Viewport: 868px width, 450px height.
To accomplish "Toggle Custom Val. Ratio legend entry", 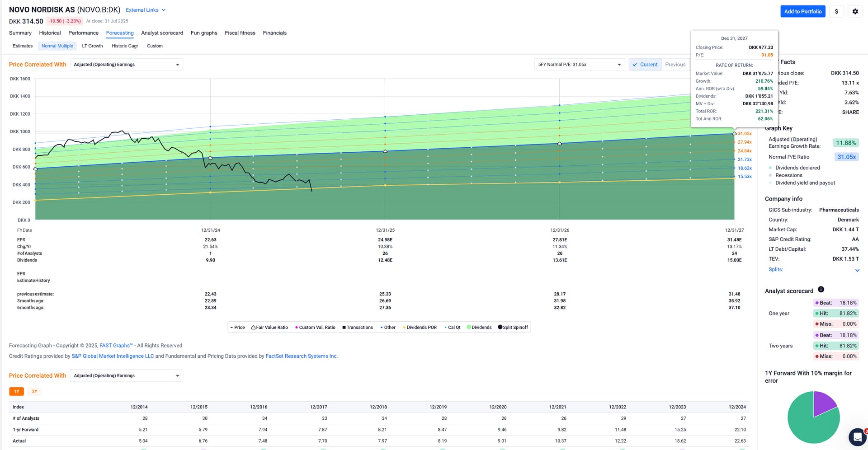I will click(x=315, y=328).
